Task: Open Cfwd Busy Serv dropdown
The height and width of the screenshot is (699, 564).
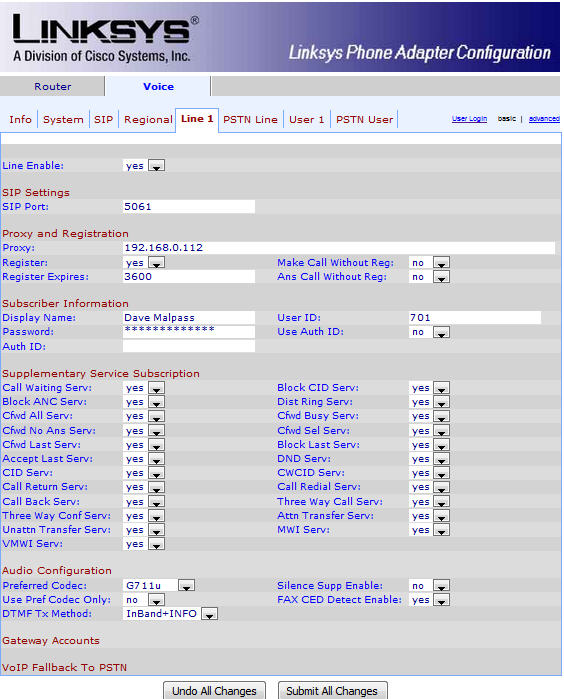Action: pyautogui.click(x=429, y=416)
